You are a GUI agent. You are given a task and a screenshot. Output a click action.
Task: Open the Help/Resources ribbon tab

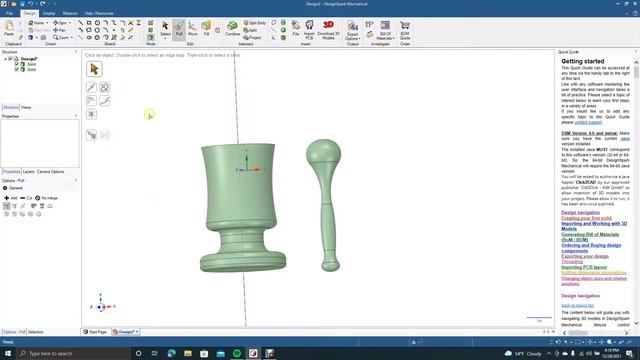click(99, 13)
